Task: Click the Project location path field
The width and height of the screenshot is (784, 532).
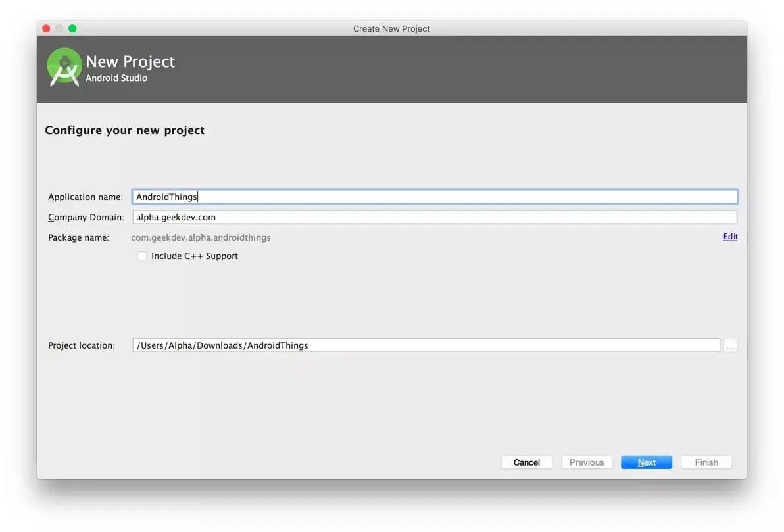Action: [x=426, y=345]
